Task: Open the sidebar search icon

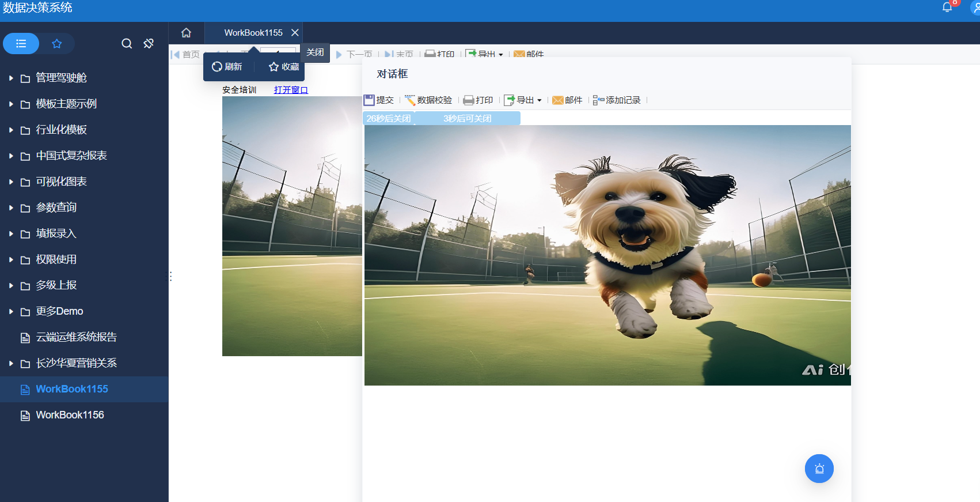Action: coord(127,44)
